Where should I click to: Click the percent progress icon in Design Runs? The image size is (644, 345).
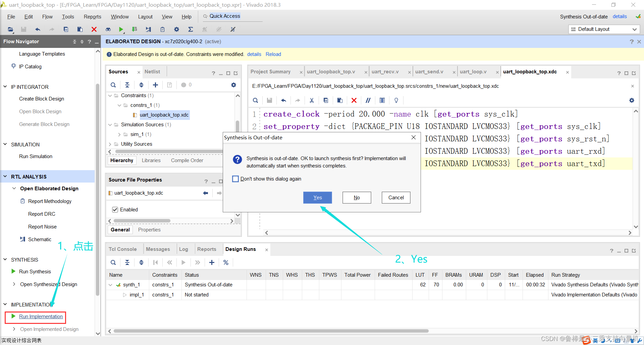226,263
